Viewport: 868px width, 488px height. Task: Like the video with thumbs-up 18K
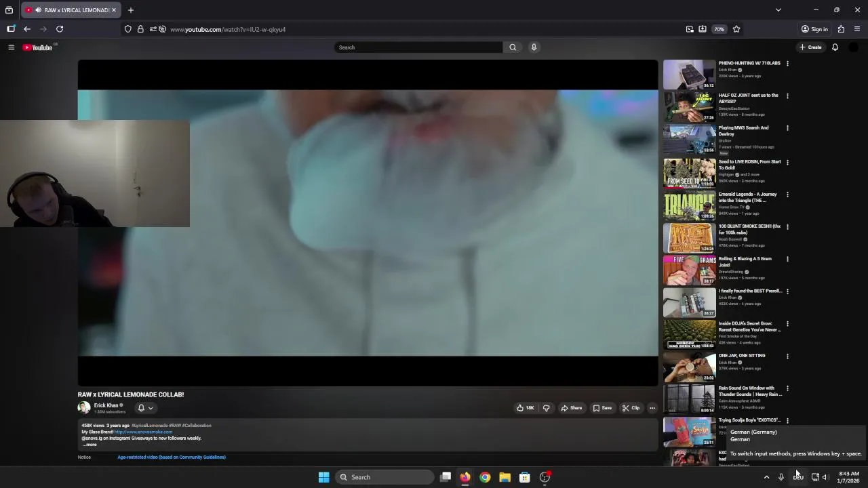(525, 408)
